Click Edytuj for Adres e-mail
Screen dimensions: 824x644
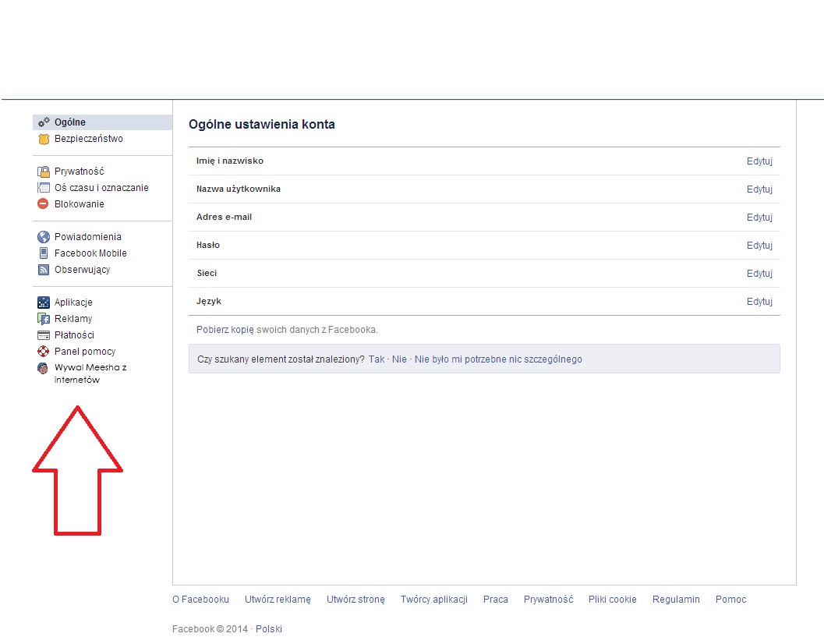coord(759,217)
